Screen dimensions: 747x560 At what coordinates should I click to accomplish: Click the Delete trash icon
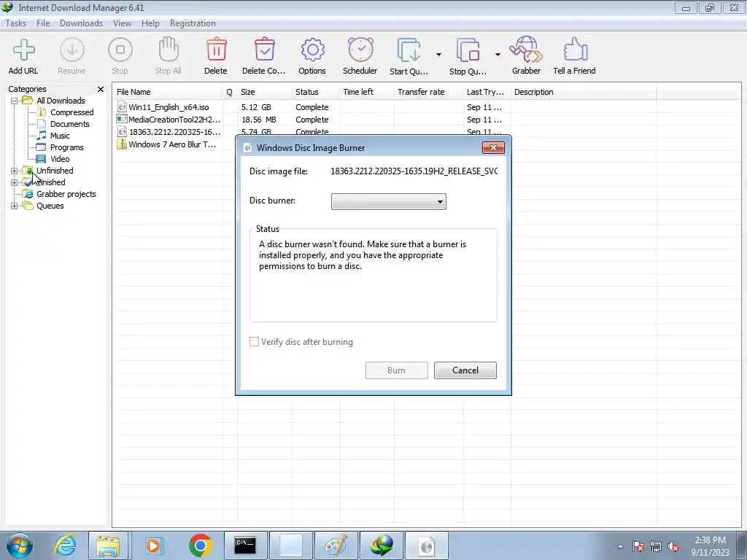pyautogui.click(x=216, y=50)
